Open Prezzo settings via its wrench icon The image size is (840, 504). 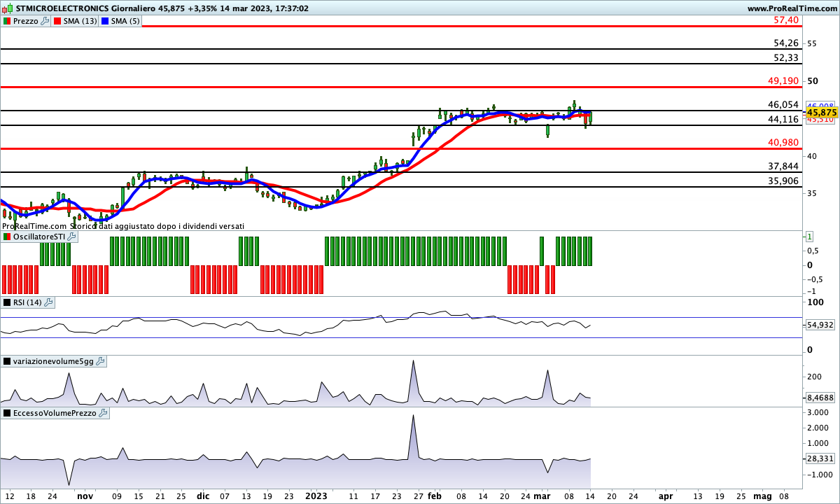tap(45, 21)
